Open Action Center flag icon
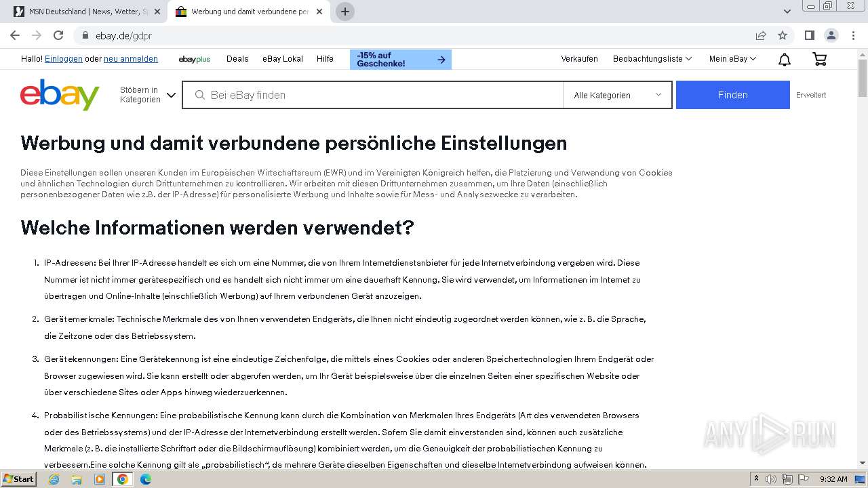This screenshot has height=488, width=868. [803, 479]
